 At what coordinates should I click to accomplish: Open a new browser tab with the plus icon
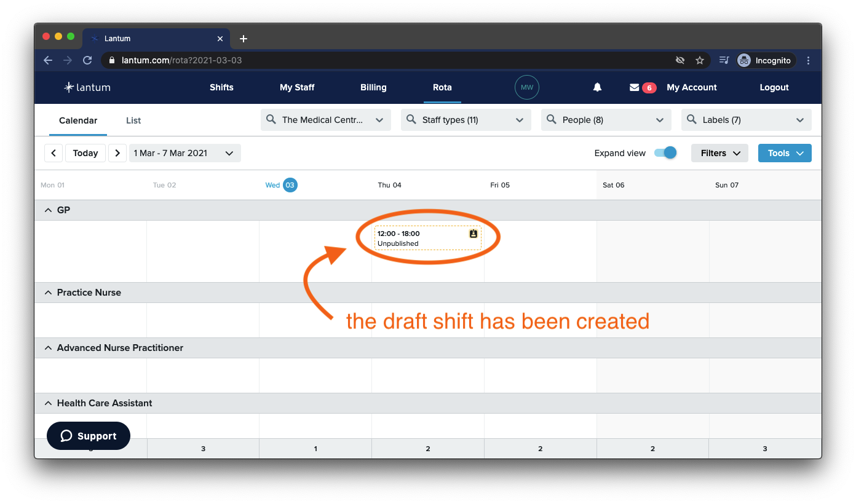(x=244, y=39)
